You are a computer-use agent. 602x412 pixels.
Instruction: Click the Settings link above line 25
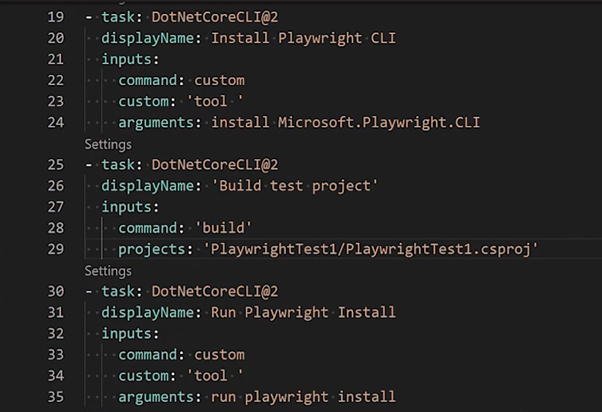click(108, 145)
